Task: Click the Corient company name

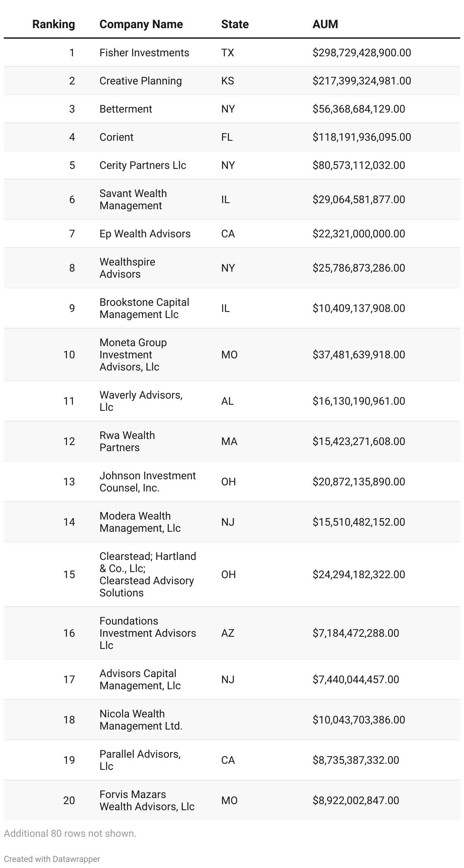Action: (116, 137)
